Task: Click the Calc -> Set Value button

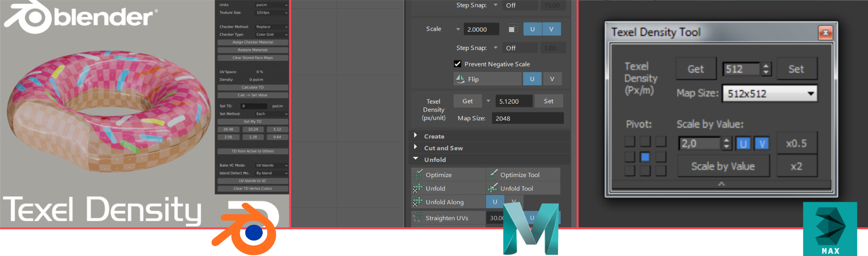Action: click(253, 95)
